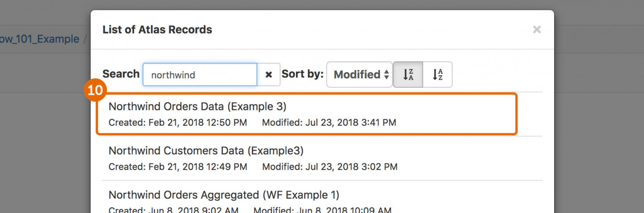644x213 pixels.
Task: Click Modified Jul 23, 2018 3:41 PM timestamp
Action: pos(329,122)
